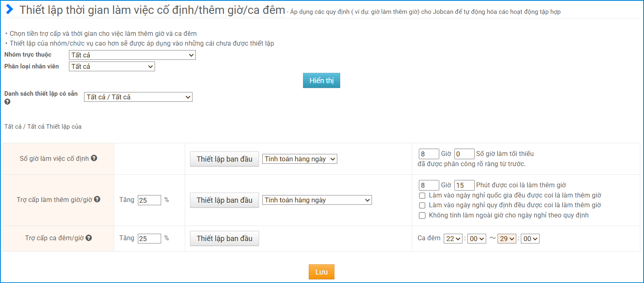Click help icon next to Trợ cấp làm thêm giờ/giờ
The image size is (644, 283).
[x=97, y=199]
